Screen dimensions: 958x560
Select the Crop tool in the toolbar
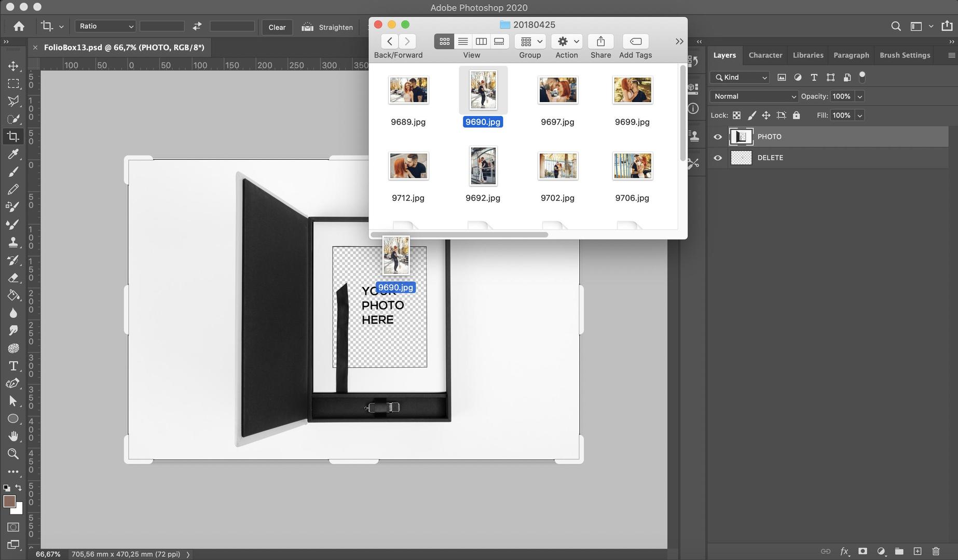click(x=13, y=136)
